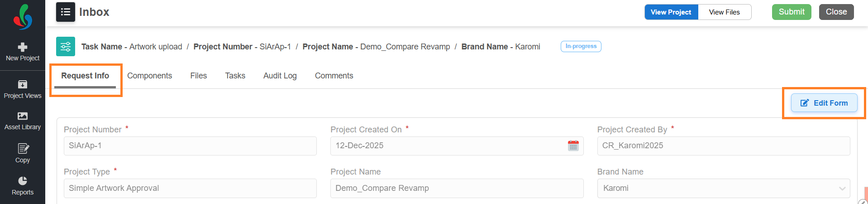Toggle to View Project
The height and width of the screenshot is (204, 868).
(671, 12)
